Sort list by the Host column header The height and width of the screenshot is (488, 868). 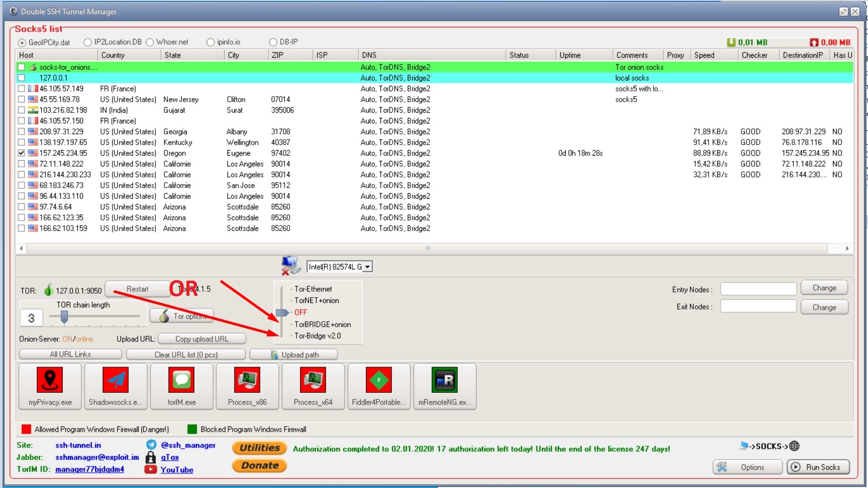(x=56, y=55)
